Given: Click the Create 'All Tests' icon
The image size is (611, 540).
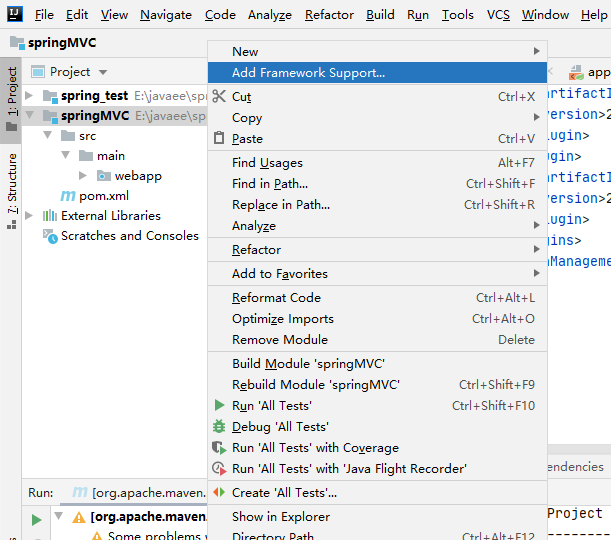Looking at the screenshot, I should 219,492.
